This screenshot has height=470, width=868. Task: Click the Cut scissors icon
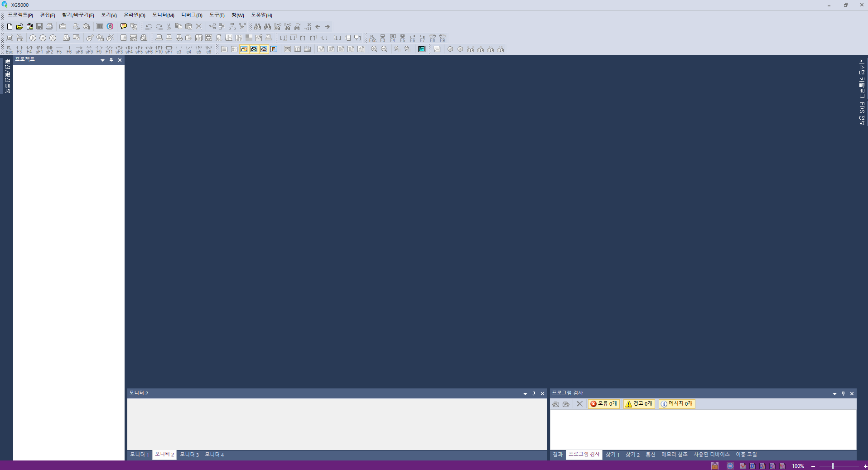169,27
